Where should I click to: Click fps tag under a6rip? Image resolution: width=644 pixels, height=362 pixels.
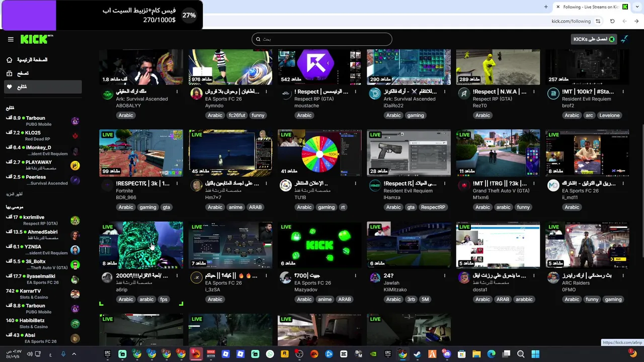[x=164, y=299]
